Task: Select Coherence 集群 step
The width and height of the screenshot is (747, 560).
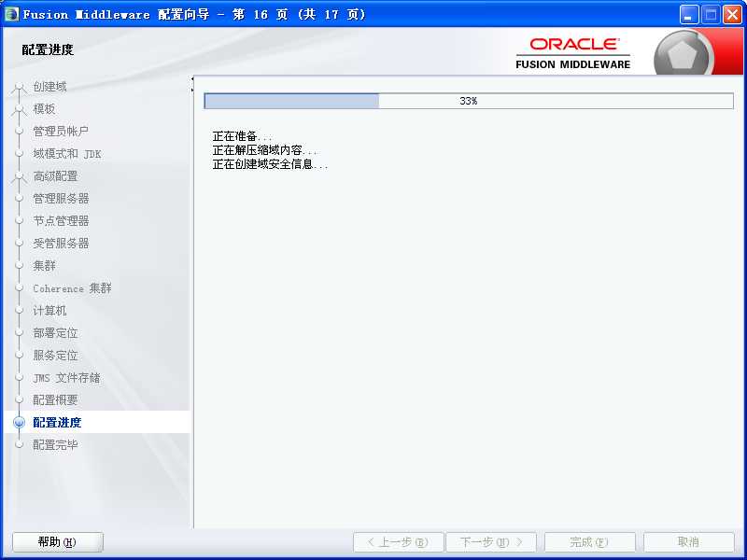Action: pyautogui.click(x=72, y=288)
